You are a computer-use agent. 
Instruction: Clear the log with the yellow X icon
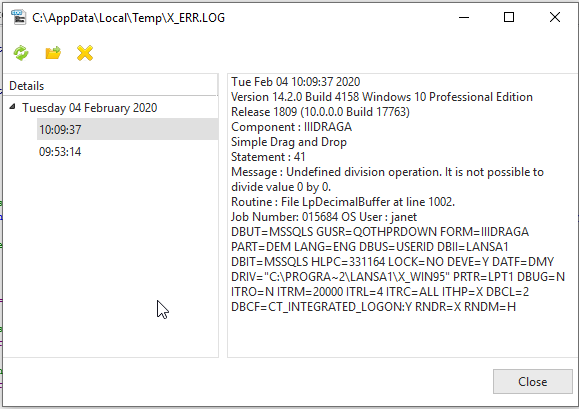point(85,53)
